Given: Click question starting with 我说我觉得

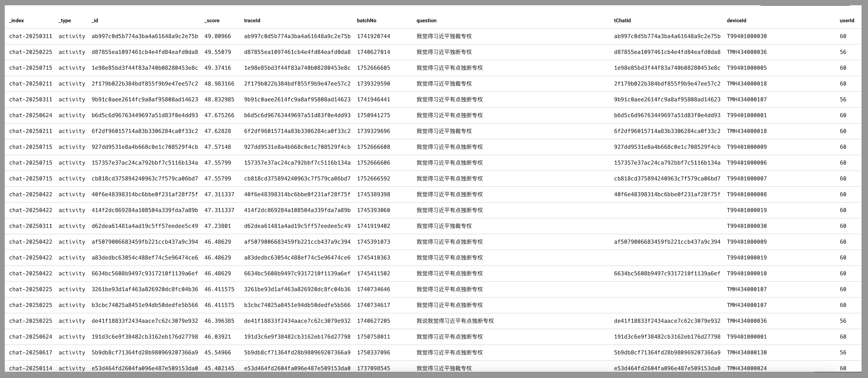Looking at the screenshot, I should tap(455, 321).
